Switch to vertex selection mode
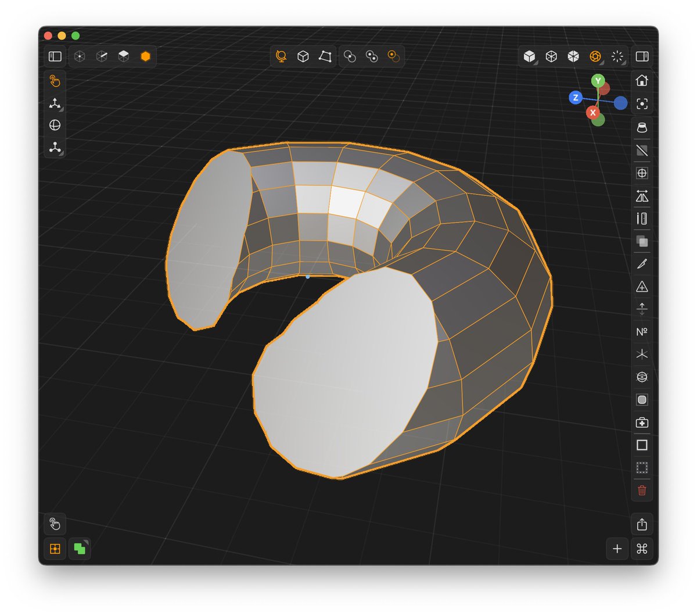Viewport: 697px width, 616px height. tap(80, 56)
